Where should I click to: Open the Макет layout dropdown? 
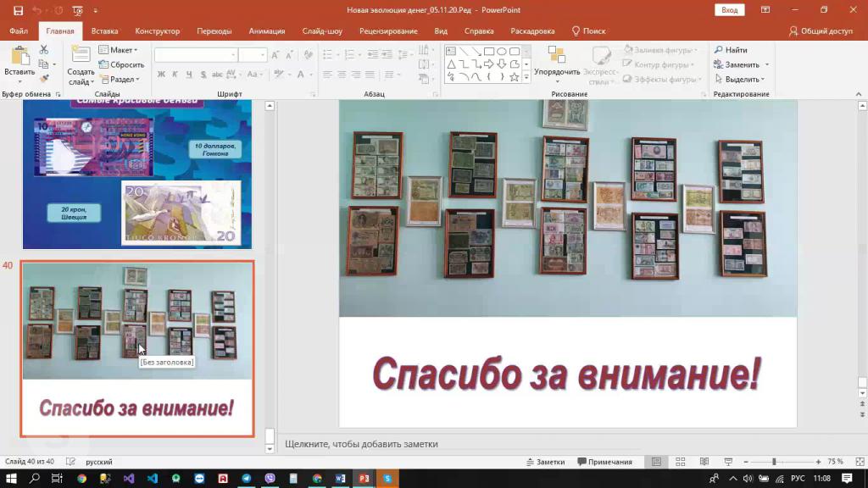coord(118,50)
